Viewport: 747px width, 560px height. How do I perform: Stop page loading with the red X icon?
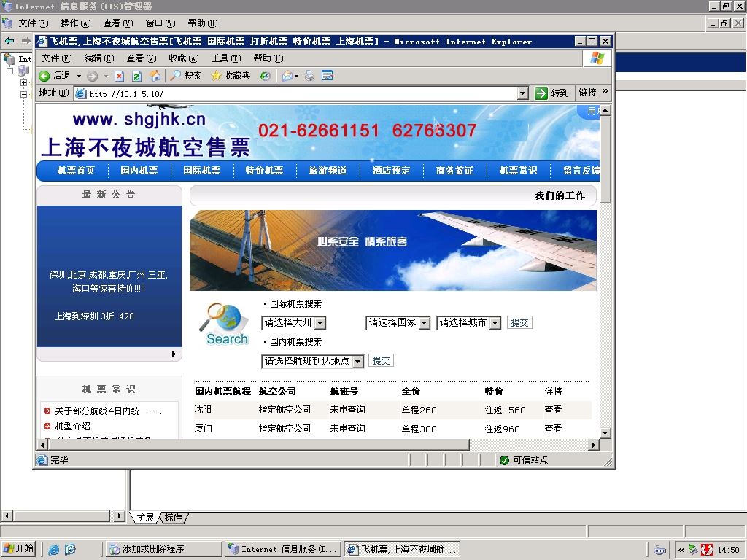(120, 76)
